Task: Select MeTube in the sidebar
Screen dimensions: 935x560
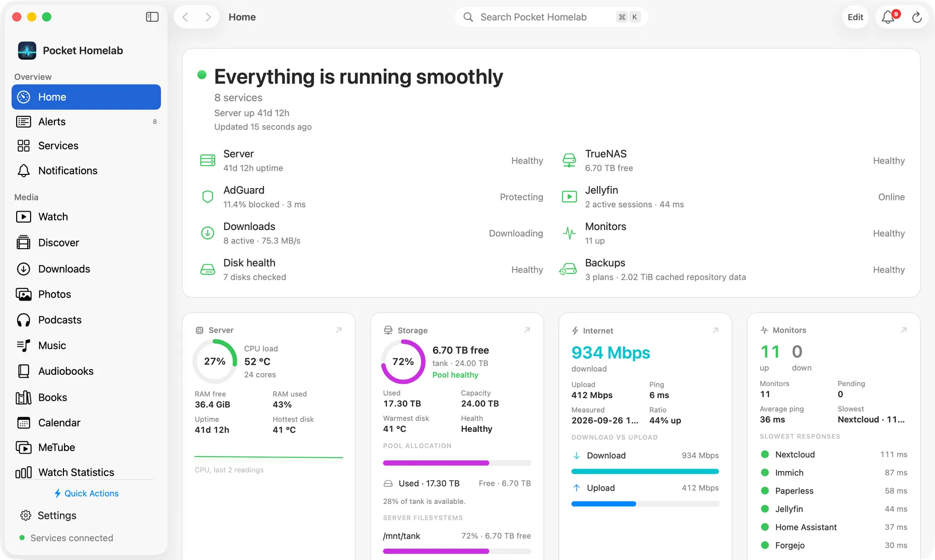Action: click(86, 447)
